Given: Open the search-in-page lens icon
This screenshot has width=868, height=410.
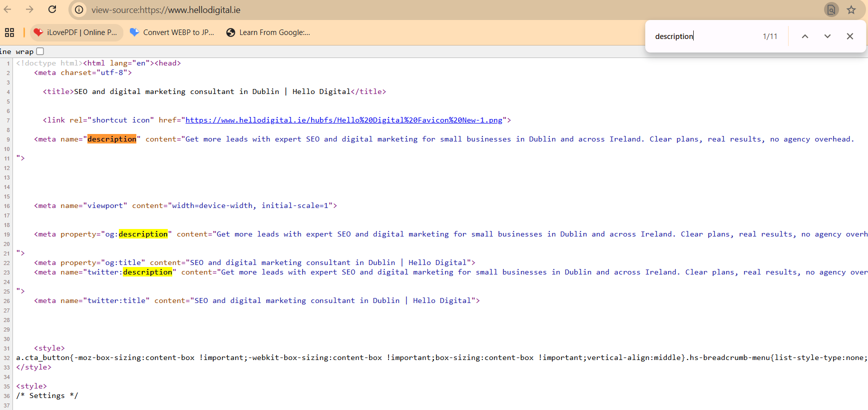Looking at the screenshot, I should [x=831, y=9].
